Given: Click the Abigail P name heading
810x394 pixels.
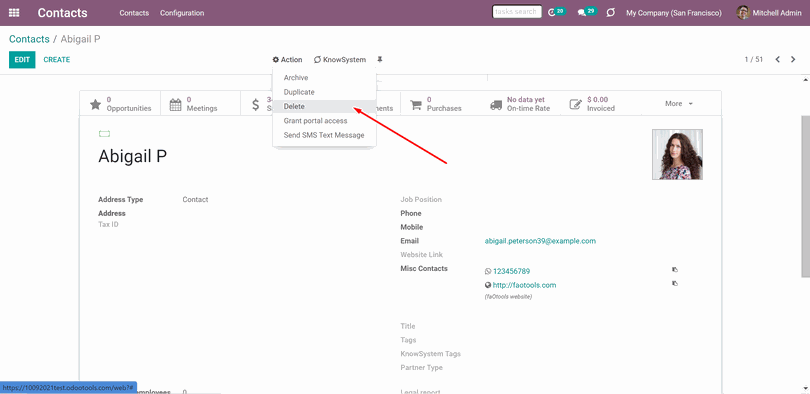Looking at the screenshot, I should pyautogui.click(x=133, y=156).
